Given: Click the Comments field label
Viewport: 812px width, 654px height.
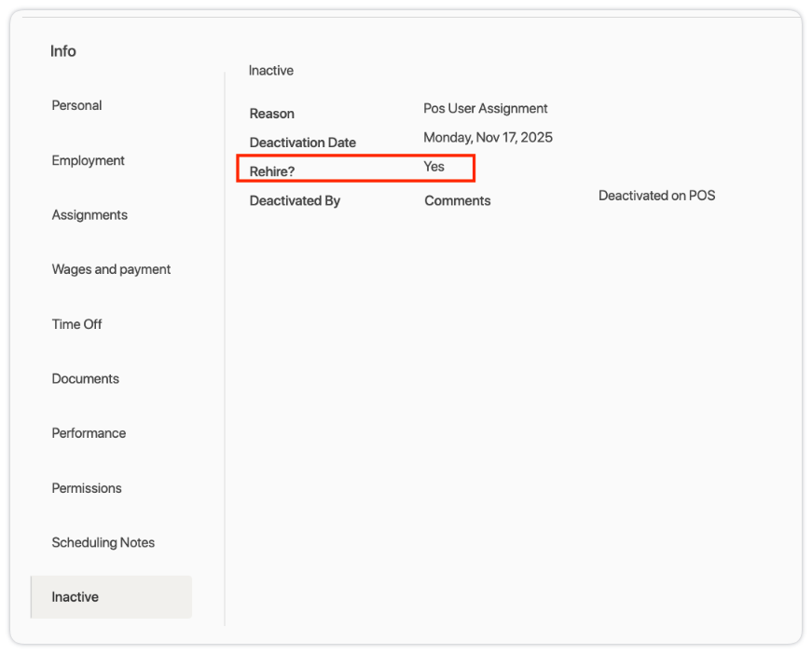Looking at the screenshot, I should click(x=458, y=201).
